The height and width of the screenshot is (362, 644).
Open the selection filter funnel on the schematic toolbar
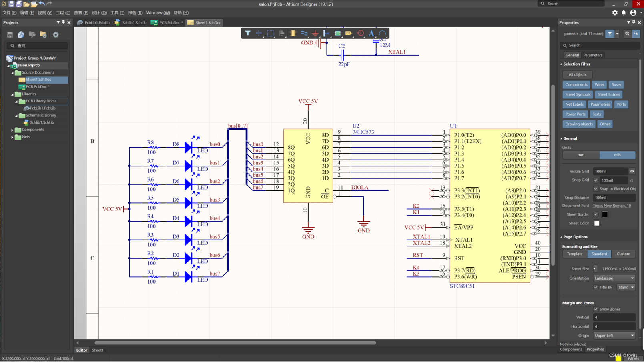(248, 34)
